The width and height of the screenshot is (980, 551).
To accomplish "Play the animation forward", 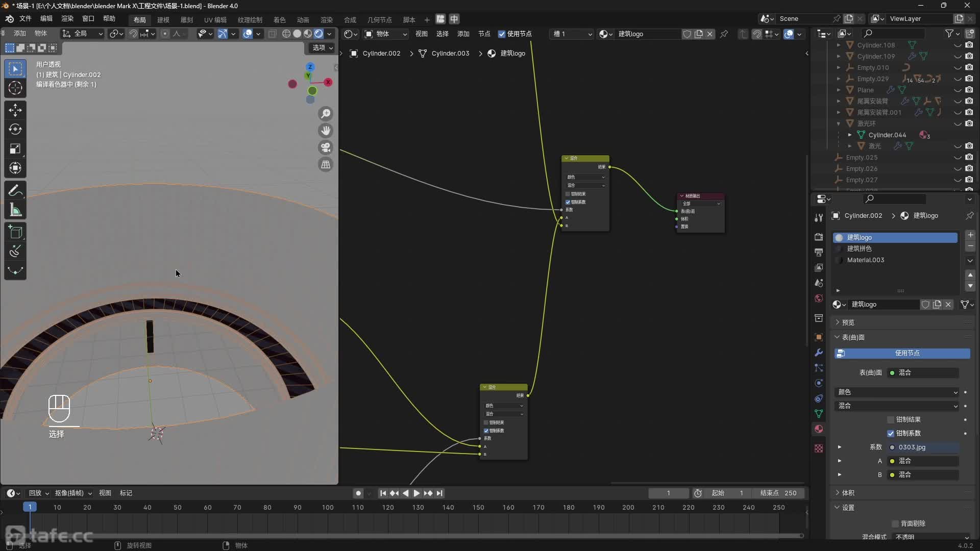I will (x=416, y=493).
